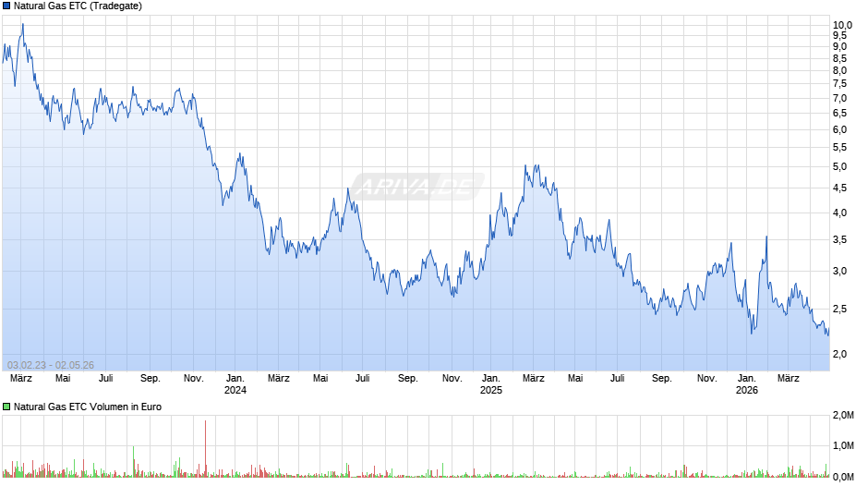
Task: Click the tallest red volume bar near Nov. 2023
Action: click(x=205, y=449)
